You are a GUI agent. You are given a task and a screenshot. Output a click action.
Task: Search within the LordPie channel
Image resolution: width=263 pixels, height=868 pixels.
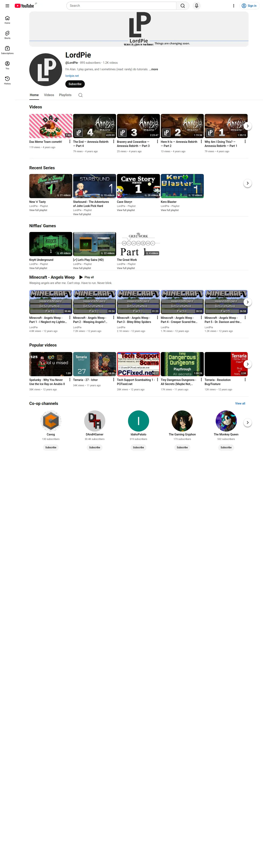pos(80,95)
